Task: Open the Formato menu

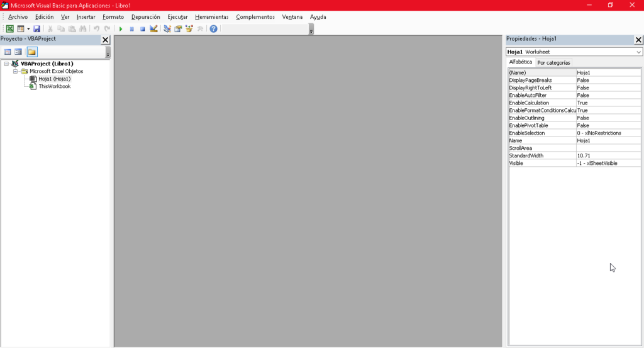Action: tap(113, 17)
